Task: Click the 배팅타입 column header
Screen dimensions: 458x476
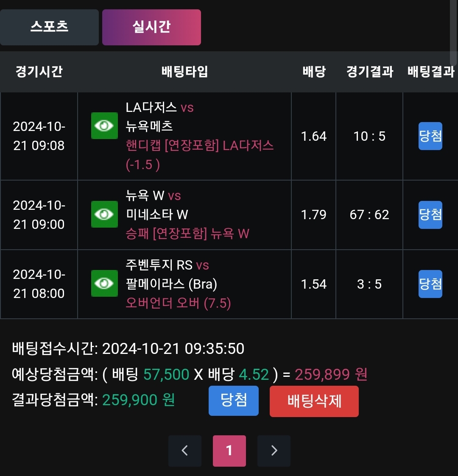Action: coord(184,72)
